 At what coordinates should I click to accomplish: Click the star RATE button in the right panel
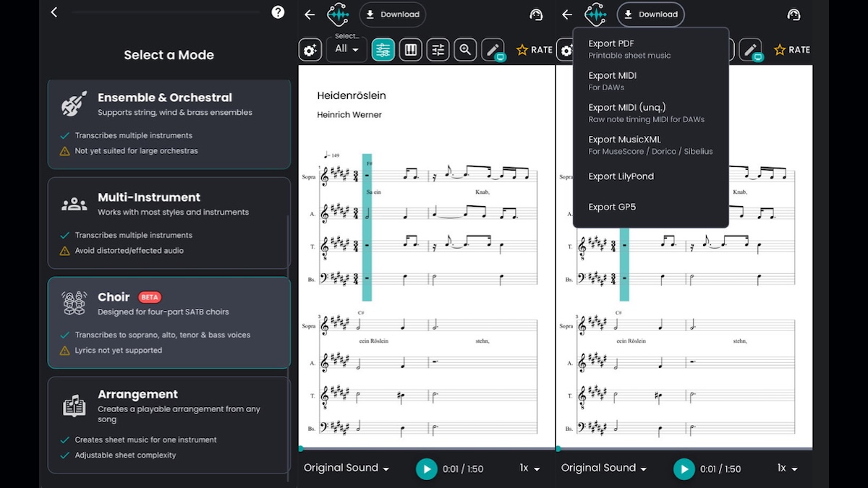[791, 50]
